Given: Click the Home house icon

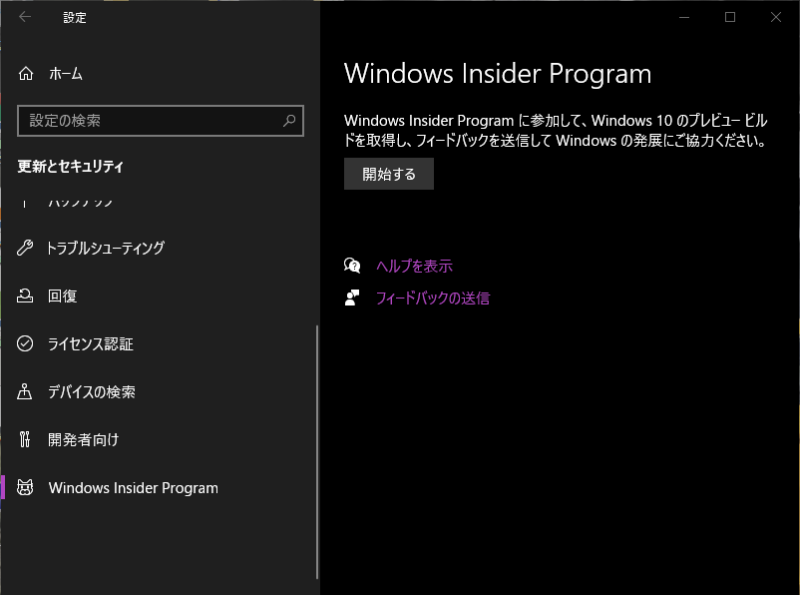Looking at the screenshot, I should 26,74.
